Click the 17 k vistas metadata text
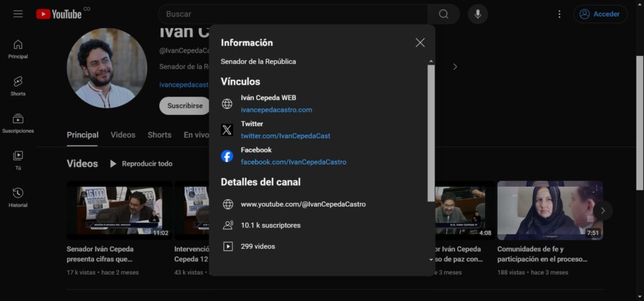Screen dimensions: 644x301 [x=81, y=272]
